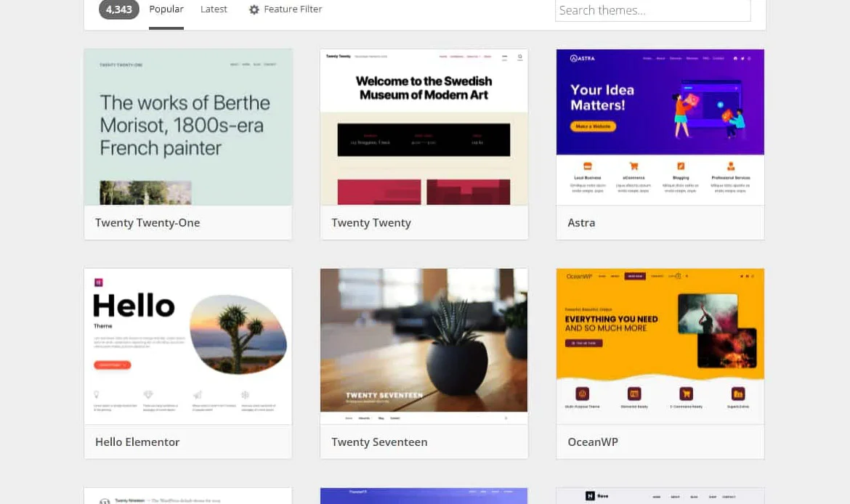Click the 4,343 theme count badge

(119, 9)
